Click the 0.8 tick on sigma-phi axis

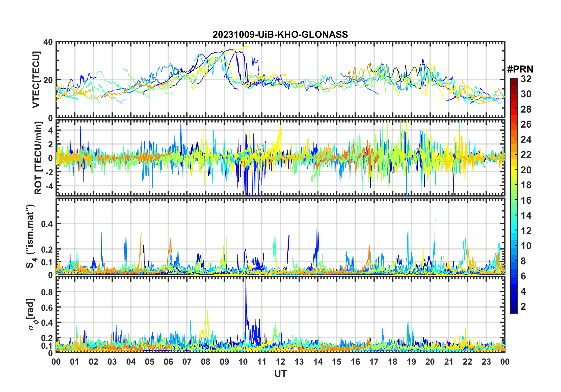click(x=47, y=292)
